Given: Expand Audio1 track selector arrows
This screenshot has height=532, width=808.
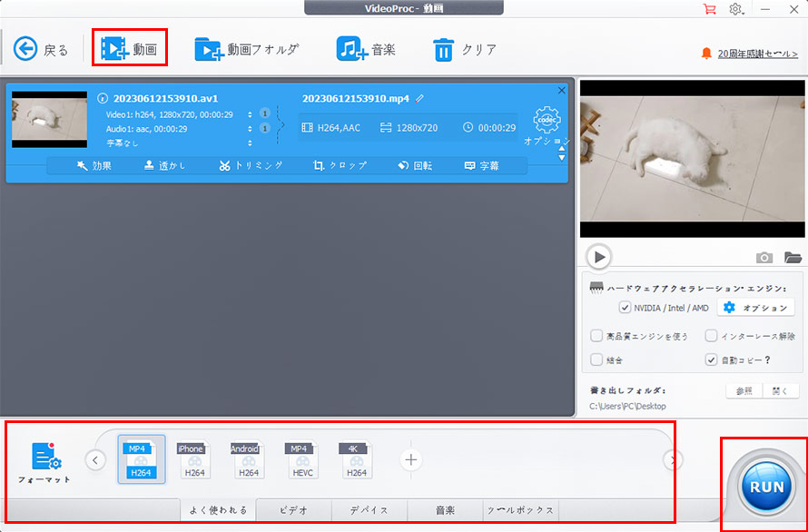Looking at the screenshot, I should click(x=250, y=128).
